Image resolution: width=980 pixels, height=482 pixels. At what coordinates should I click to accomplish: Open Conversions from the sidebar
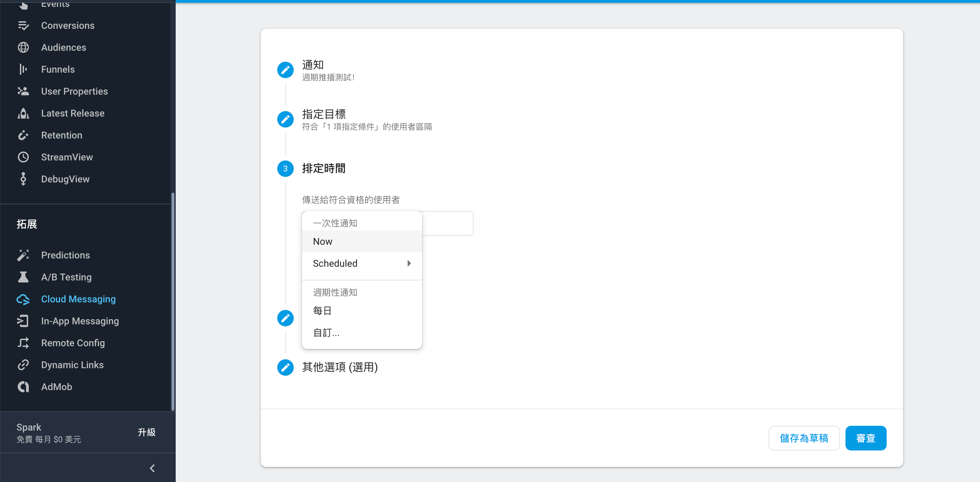pos(68,25)
